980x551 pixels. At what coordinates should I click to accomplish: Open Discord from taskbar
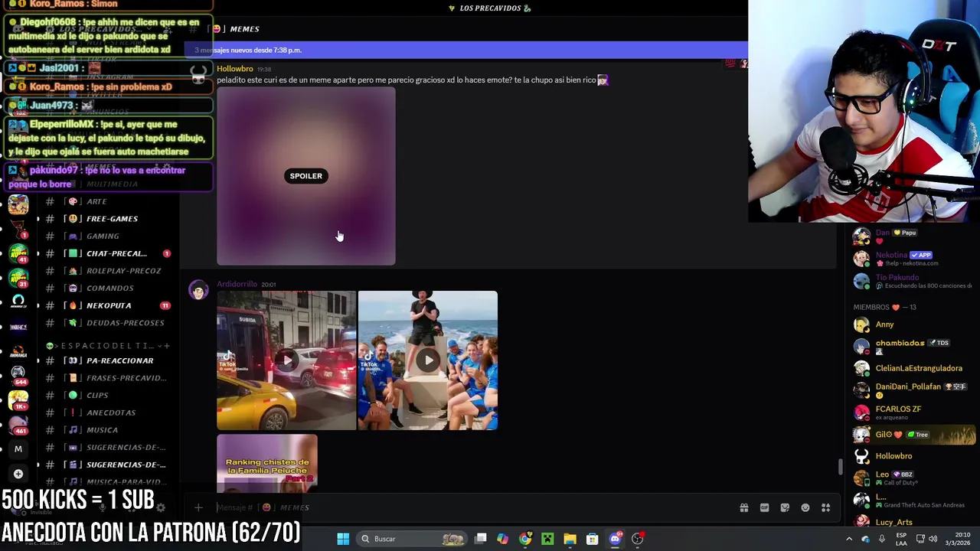pos(615,539)
